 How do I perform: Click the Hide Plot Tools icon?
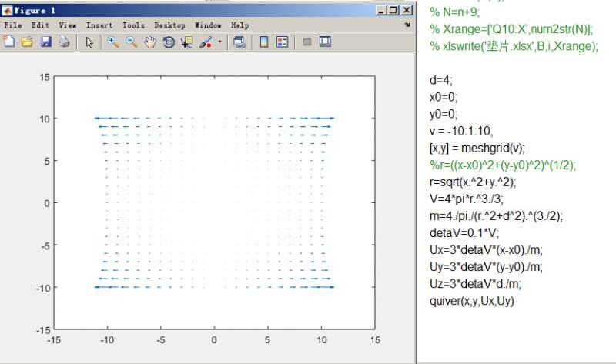[307, 42]
